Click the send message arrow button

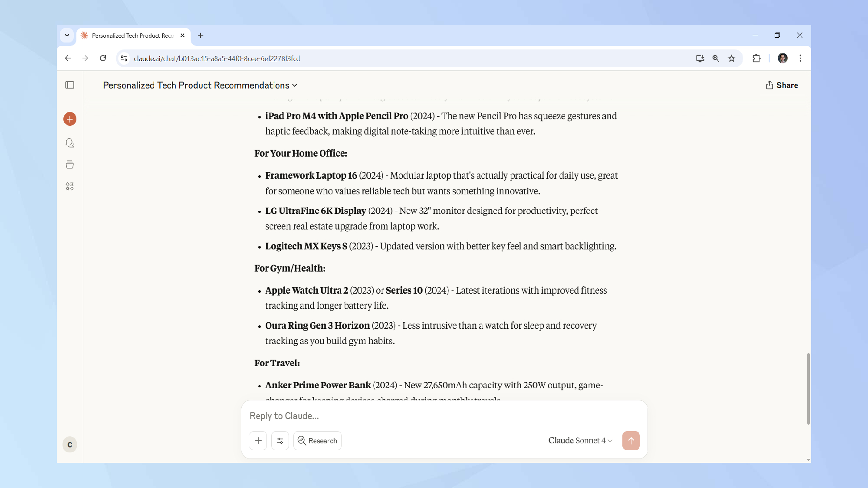click(631, 441)
